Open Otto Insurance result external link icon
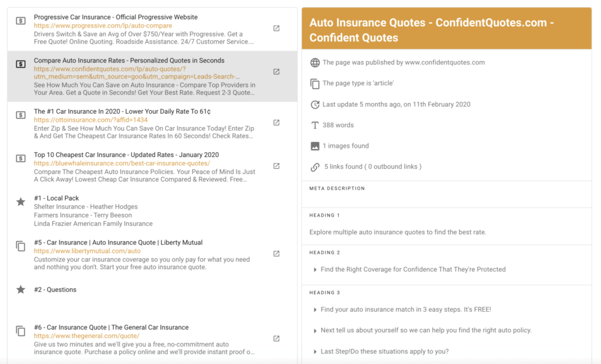 pyautogui.click(x=276, y=123)
